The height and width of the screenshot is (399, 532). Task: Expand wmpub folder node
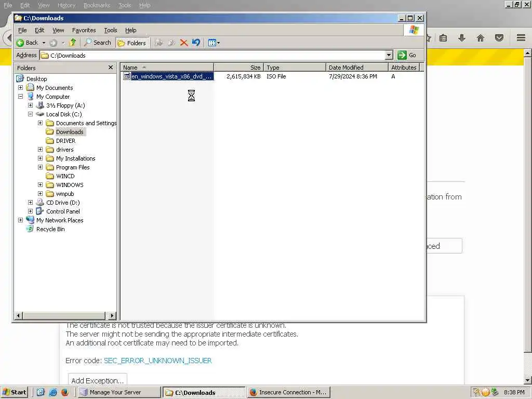point(40,193)
